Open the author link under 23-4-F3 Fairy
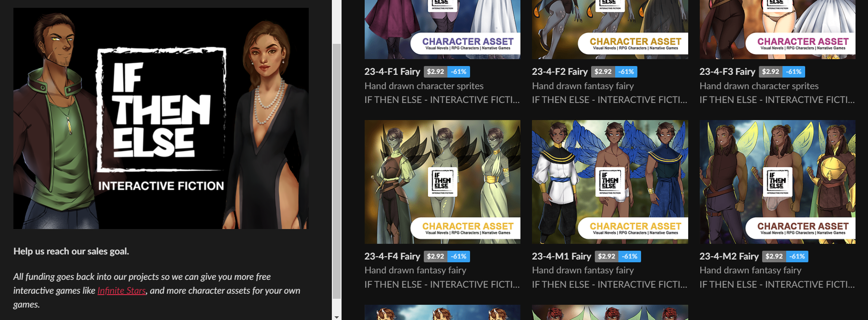 pos(777,100)
